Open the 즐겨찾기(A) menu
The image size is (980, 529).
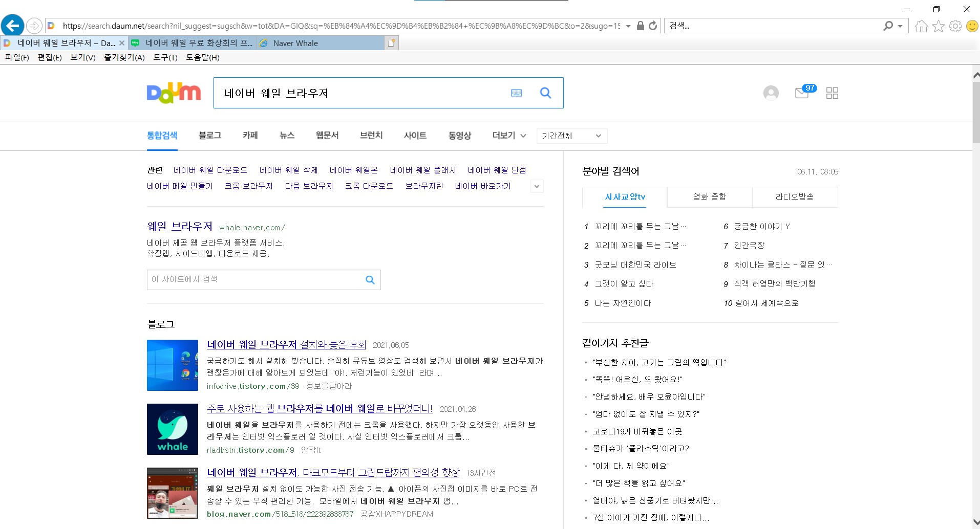tap(124, 57)
